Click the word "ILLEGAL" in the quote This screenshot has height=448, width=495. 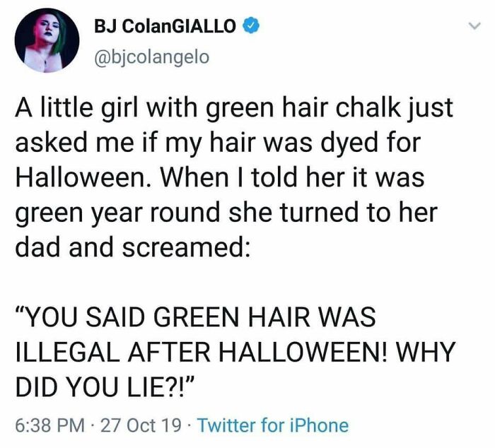point(67,352)
